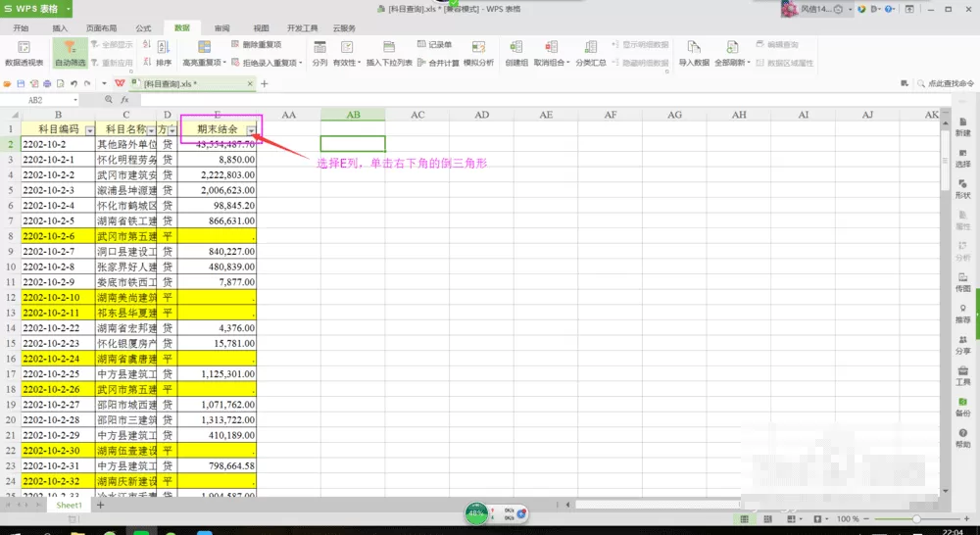Switch to the 视图 ribbon tab

pos(262,28)
